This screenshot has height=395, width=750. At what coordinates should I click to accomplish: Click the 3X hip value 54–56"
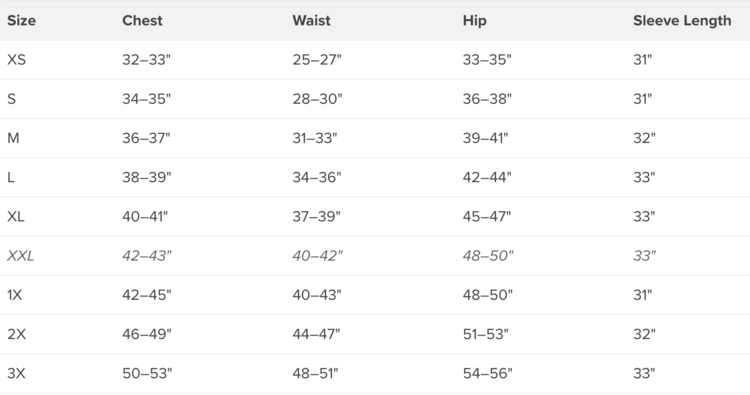coord(487,373)
